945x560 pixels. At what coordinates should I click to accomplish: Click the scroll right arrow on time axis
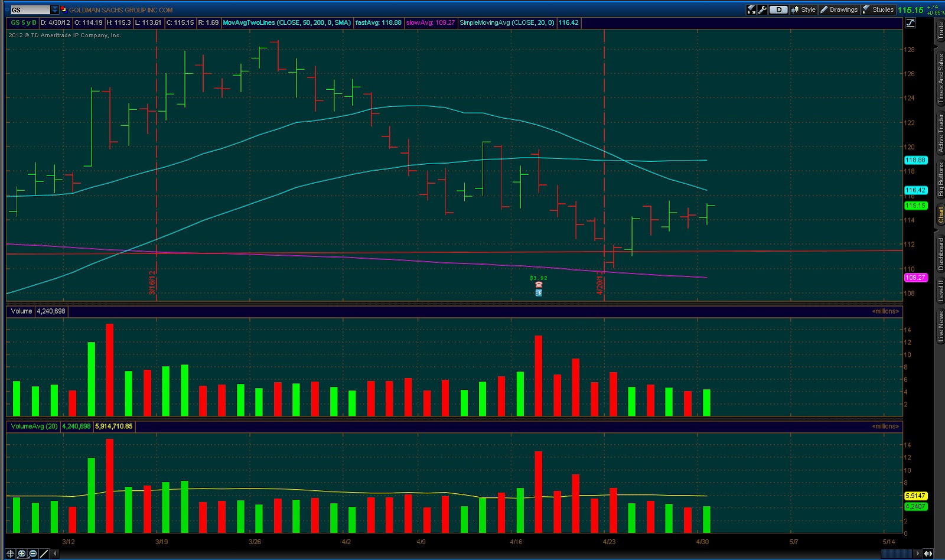pos(917,554)
